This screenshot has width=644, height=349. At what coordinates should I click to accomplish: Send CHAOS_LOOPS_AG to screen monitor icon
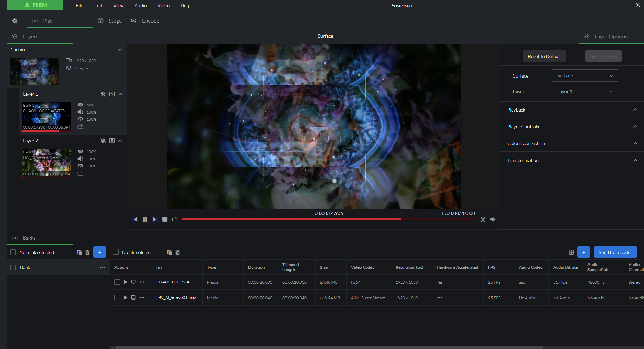click(133, 282)
